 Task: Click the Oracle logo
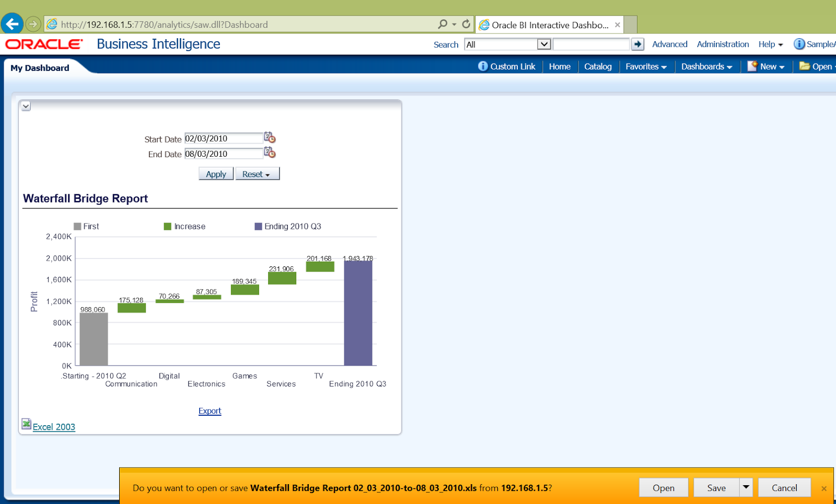pyautogui.click(x=44, y=44)
